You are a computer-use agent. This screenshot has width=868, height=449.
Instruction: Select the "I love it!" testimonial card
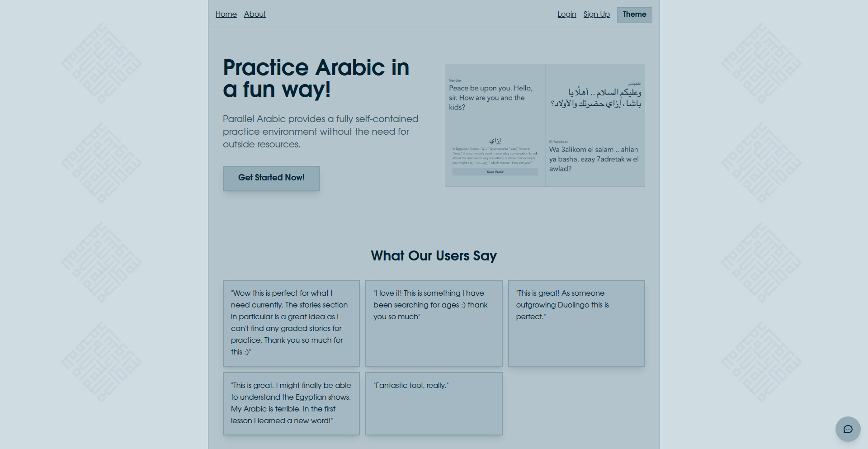tap(434, 323)
